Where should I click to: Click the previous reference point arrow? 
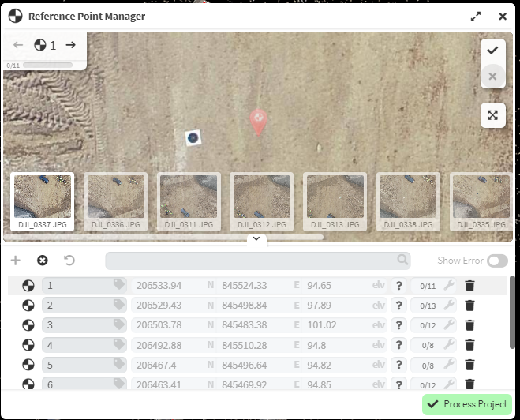[18, 45]
